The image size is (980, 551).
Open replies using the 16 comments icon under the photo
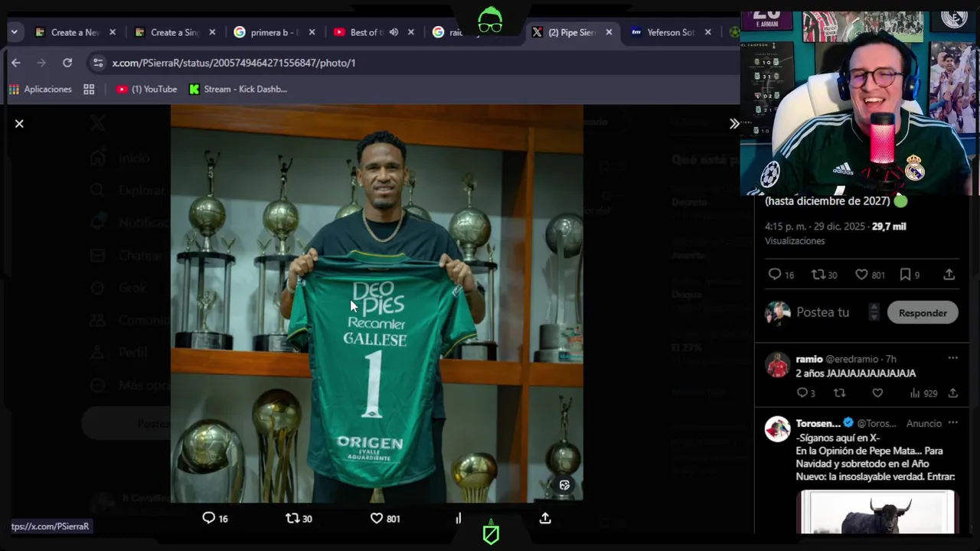point(215,518)
